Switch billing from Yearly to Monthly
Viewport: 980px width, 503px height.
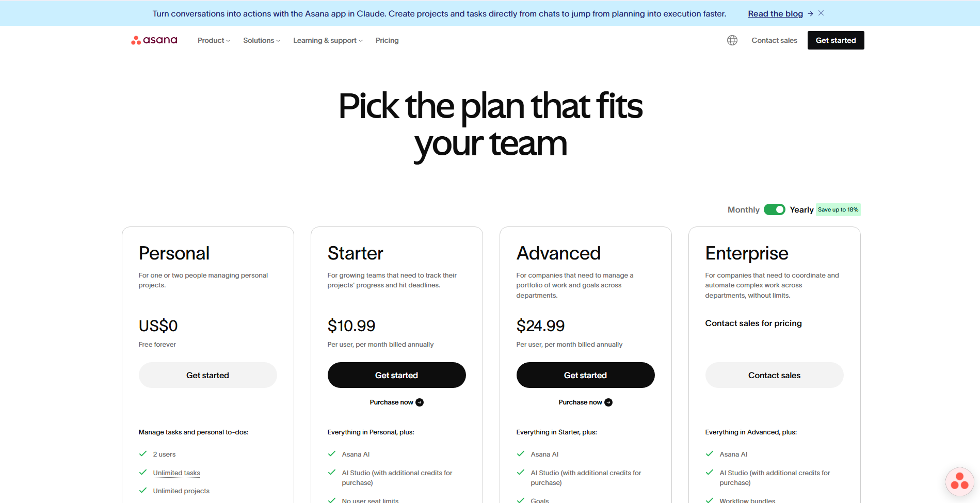coord(774,209)
